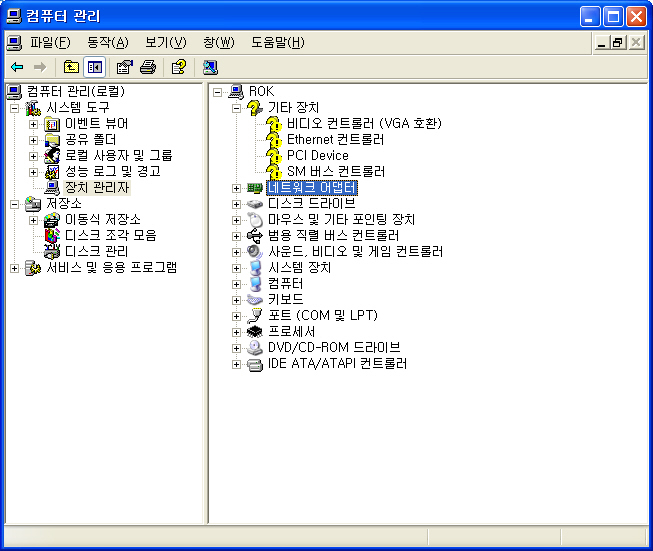Expand 사운드, 비디오 및 게임 컨트롤러 category
Screen dimensions: 653x551
coord(237,252)
